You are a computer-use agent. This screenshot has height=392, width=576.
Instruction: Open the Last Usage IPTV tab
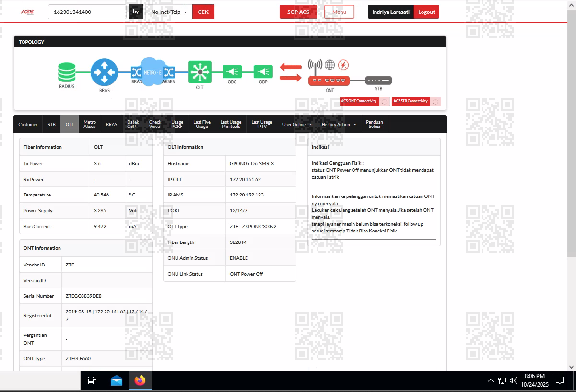[262, 125]
